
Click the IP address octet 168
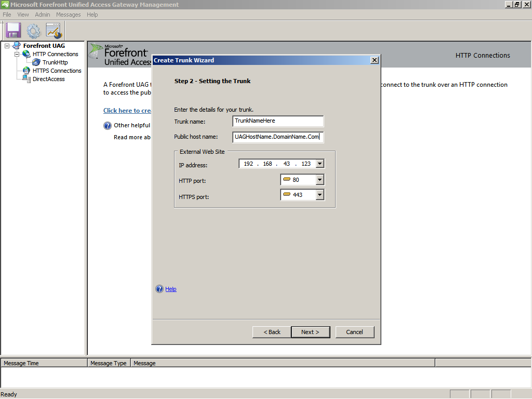coord(268,164)
